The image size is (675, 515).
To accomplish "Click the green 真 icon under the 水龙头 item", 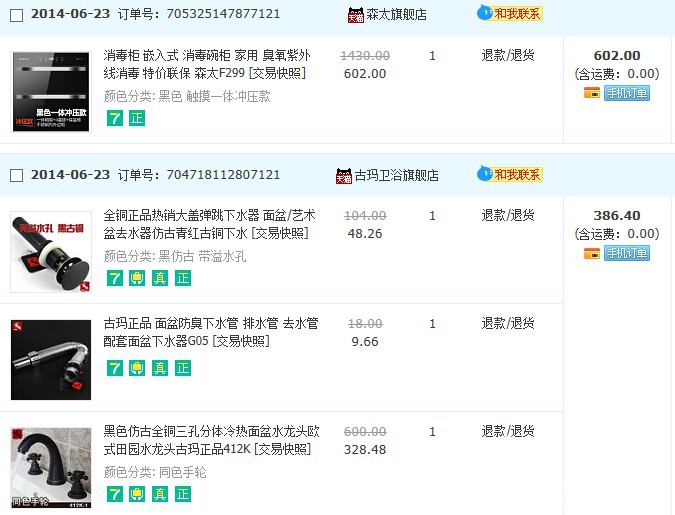I will 160,494.
